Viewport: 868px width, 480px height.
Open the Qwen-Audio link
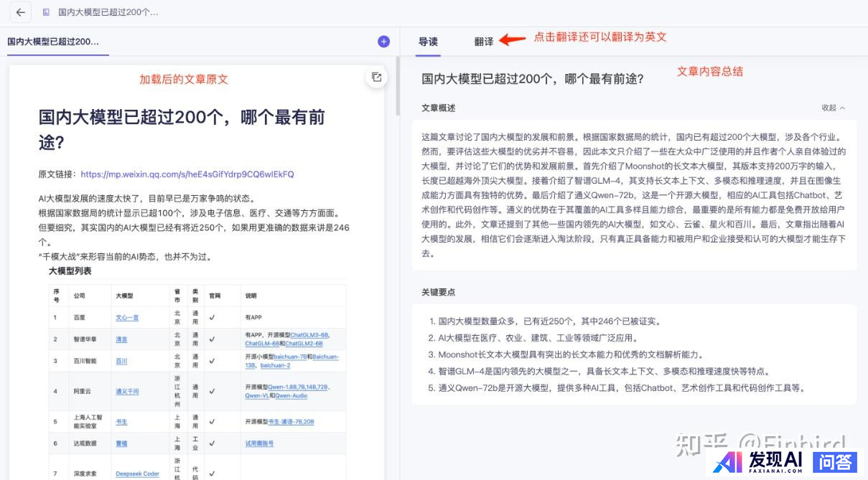point(291,395)
